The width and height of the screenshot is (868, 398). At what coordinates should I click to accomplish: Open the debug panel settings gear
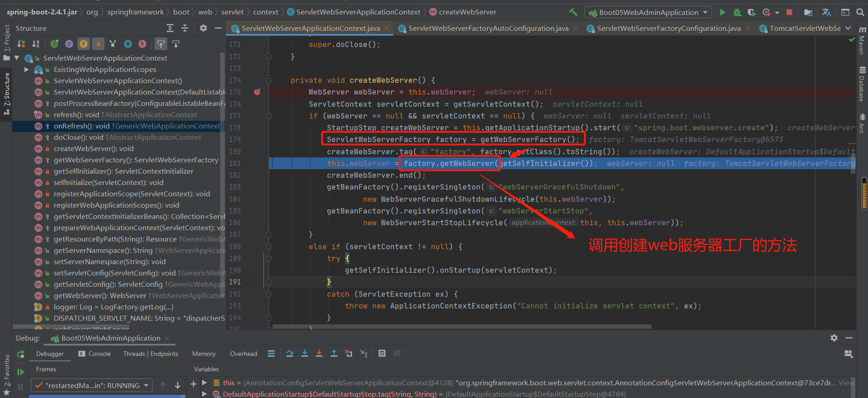click(x=834, y=338)
